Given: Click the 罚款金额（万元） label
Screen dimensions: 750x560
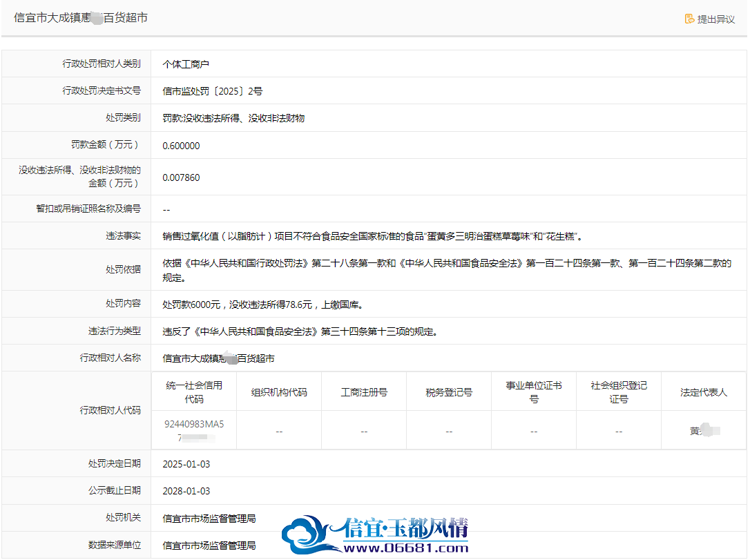Looking at the screenshot, I should [106, 144].
